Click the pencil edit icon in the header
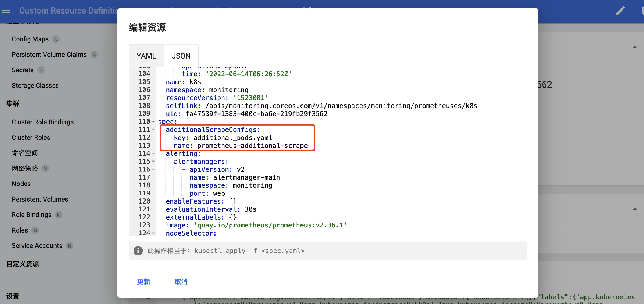Viewport: 644px width, 304px height. pyautogui.click(x=621, y=10)
